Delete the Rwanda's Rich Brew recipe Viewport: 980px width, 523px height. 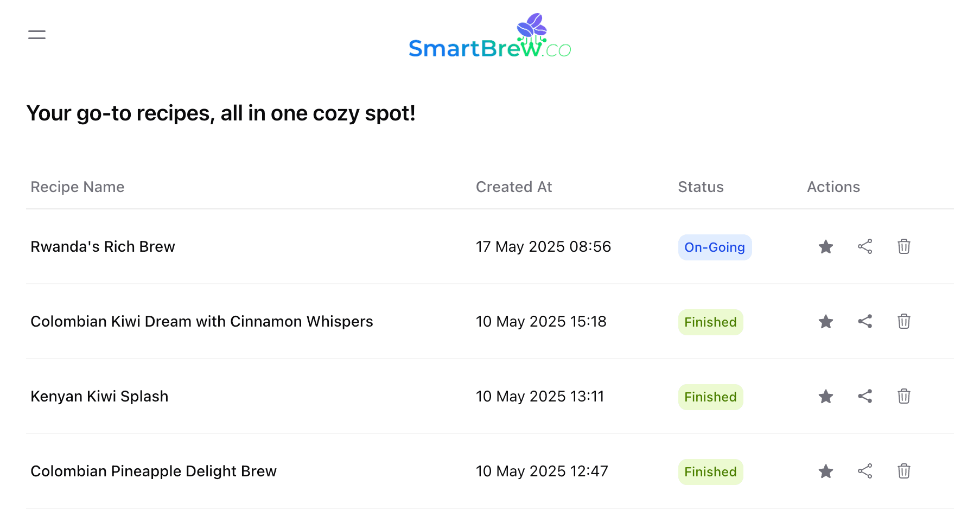(x=903, y=247)
